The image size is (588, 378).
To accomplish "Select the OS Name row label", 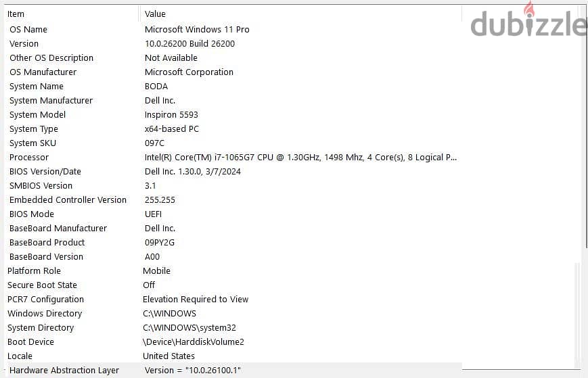I will (x=28, y=30).
